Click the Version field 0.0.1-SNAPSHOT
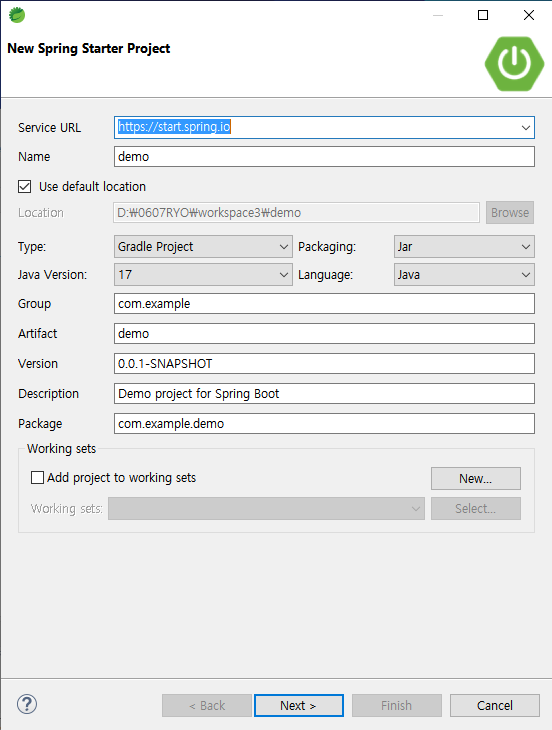Screen dimensions: 552x730 tap(324, 364)
